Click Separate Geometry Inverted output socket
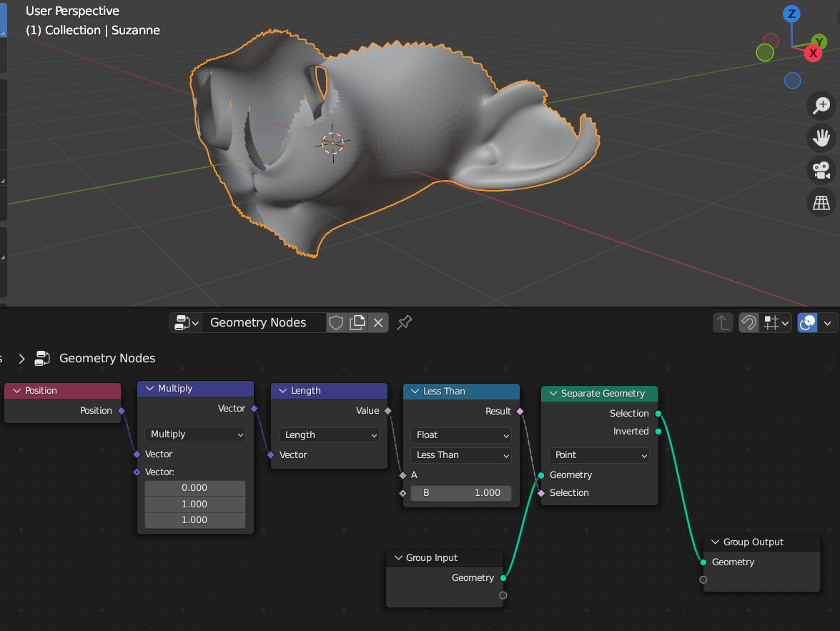 [x=658, y=431]
